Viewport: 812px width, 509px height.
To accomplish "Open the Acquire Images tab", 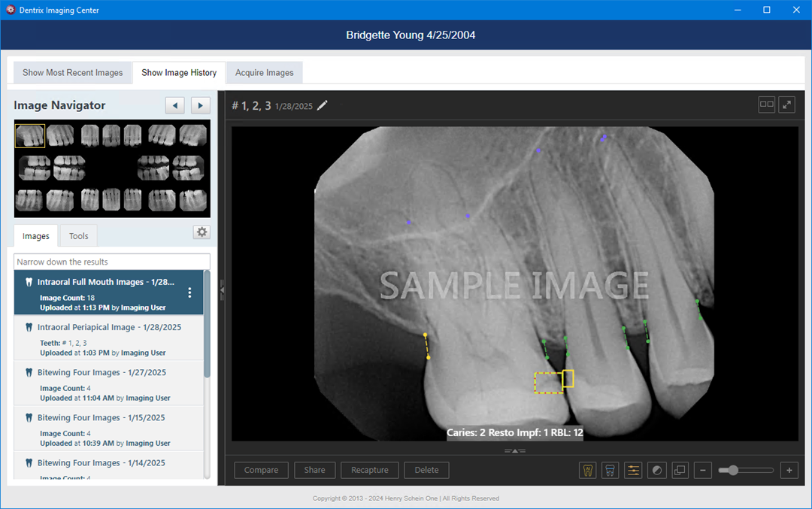I will tap(264, 73).
